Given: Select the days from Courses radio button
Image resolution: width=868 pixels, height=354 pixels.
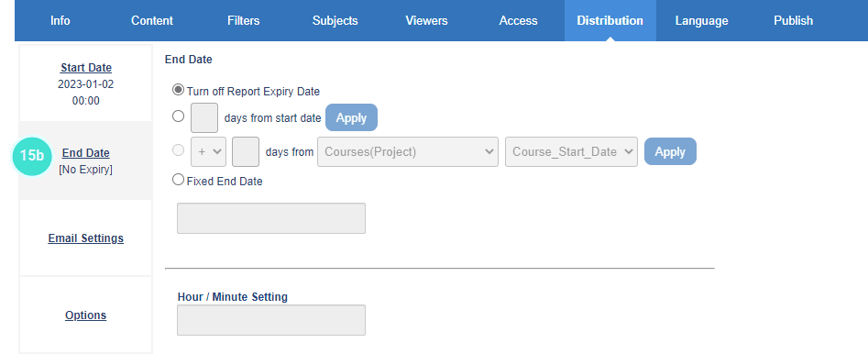Looking at the screenshot, I should tap(178, 150).
